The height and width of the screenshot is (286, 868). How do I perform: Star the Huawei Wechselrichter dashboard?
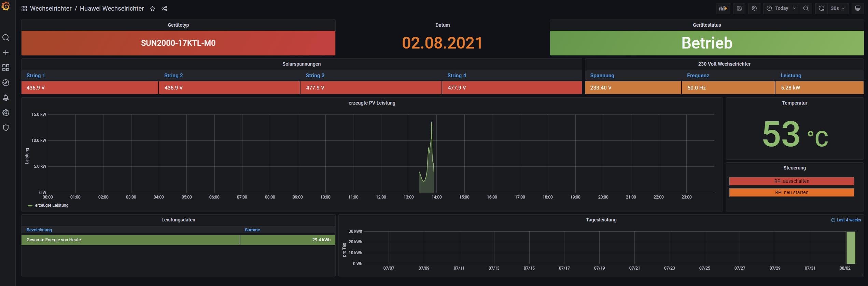[153, 9]
